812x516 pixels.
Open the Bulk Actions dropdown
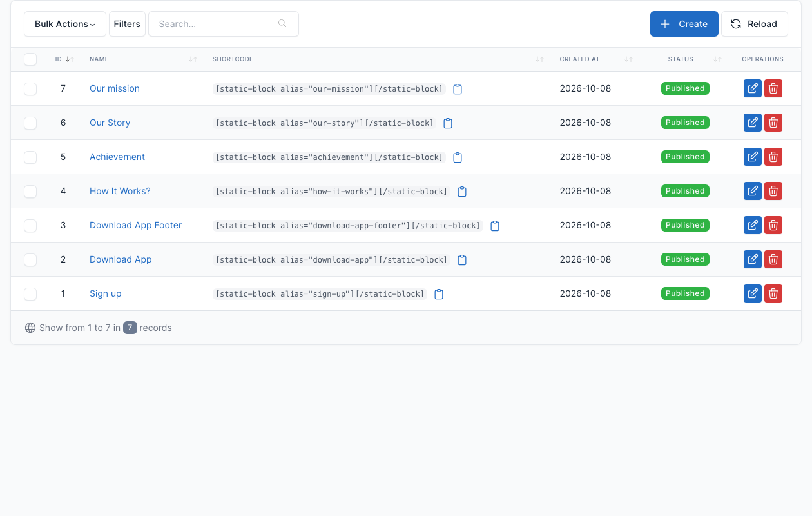click(65, 24)
